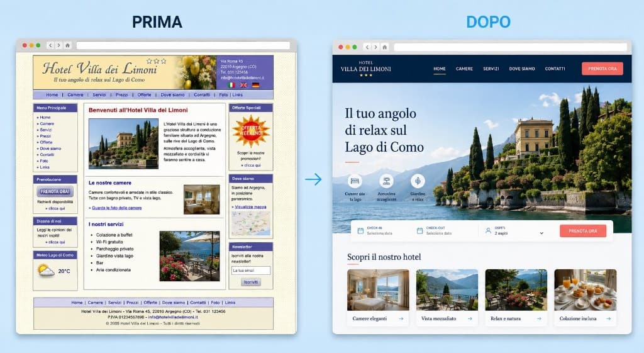Click the arrow on Colazione inclusa card

[x=608, y=318]
